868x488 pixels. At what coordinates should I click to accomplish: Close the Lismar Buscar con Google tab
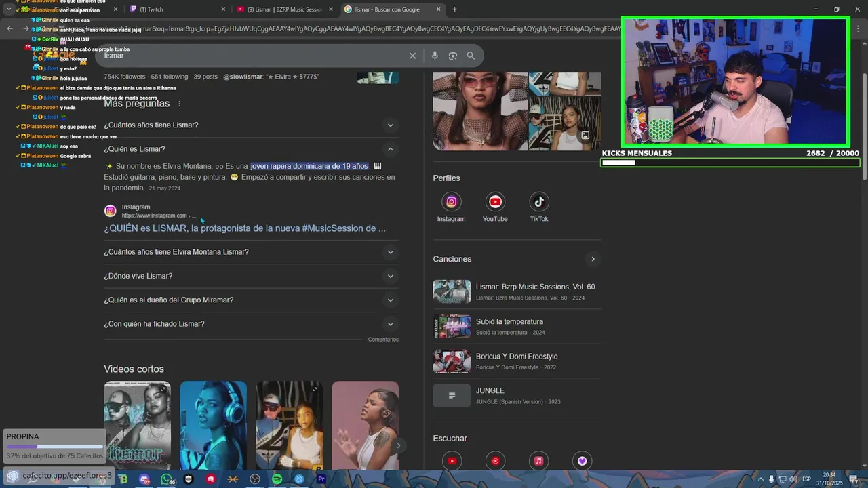point(438,9)
